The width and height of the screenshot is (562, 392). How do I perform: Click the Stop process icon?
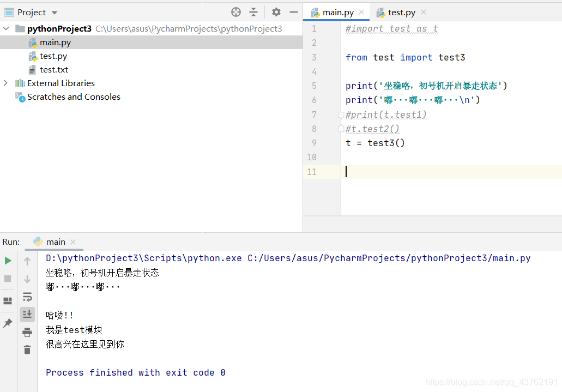tap(8, 279)
